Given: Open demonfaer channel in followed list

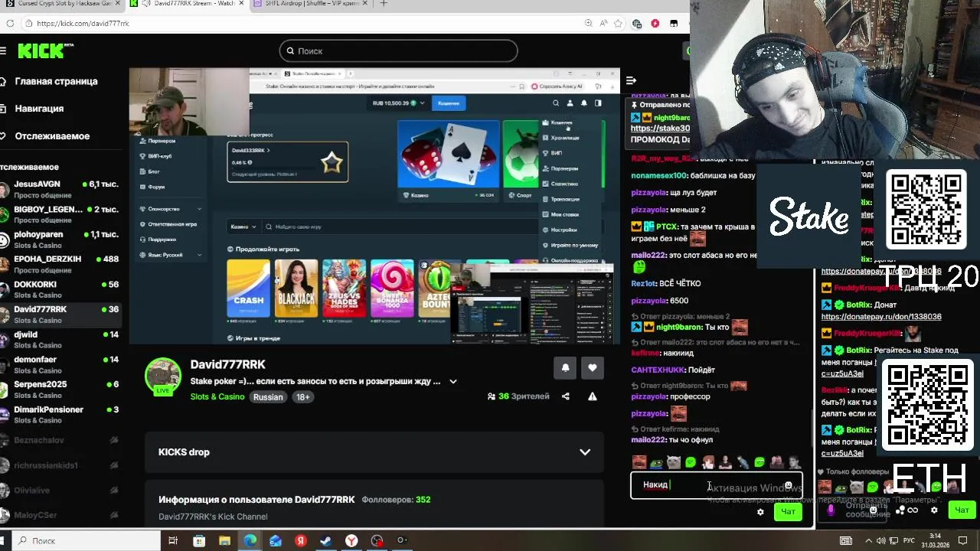Looking at the screenshot, I should pyautogui.click(x=61, y=364).
